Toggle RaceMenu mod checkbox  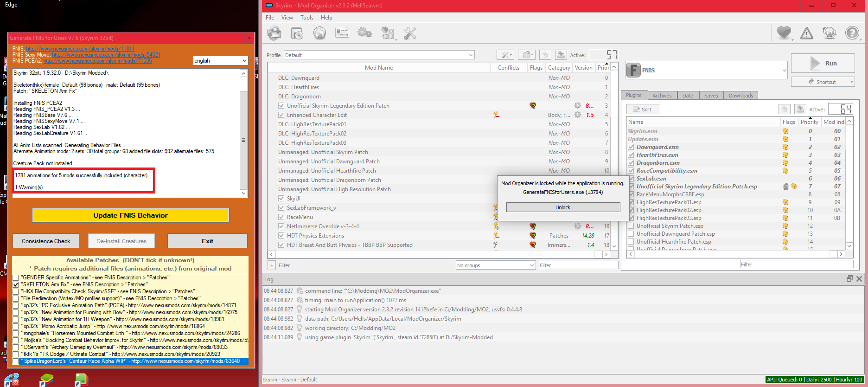(281, 217)
